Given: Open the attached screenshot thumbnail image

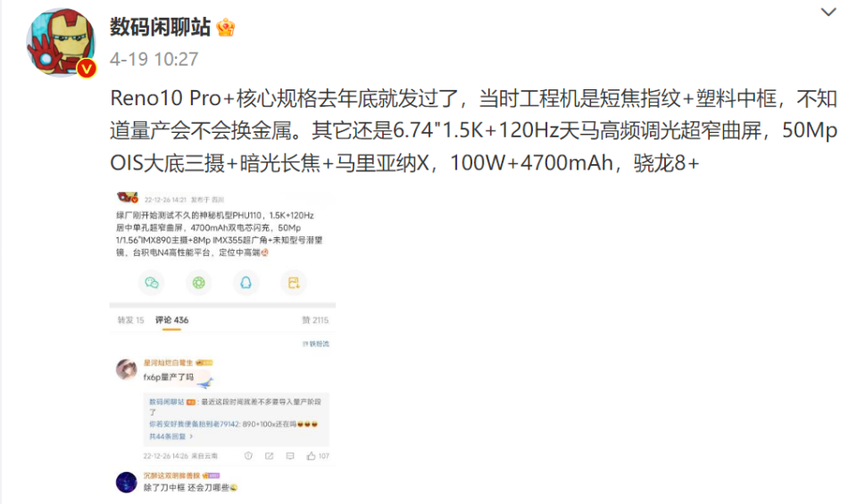Looking at the screenshot, I should coord(222,343).
